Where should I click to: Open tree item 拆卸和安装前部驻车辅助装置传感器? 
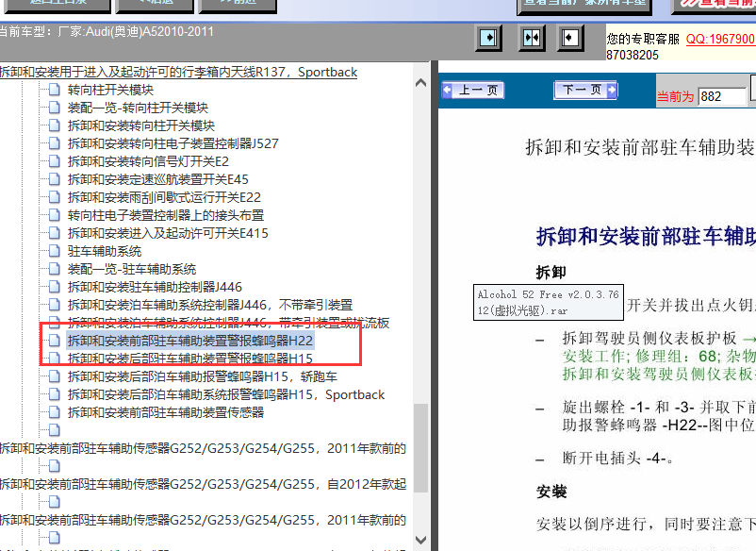click(x=166, y=412)
